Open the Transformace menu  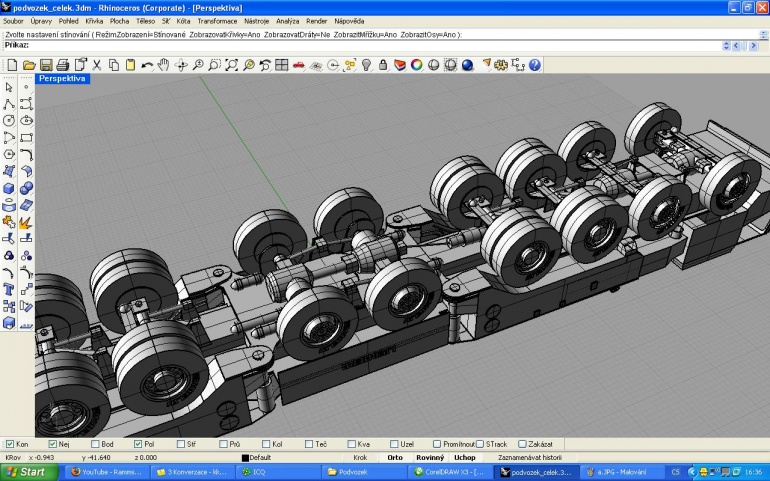pos(217,21)
